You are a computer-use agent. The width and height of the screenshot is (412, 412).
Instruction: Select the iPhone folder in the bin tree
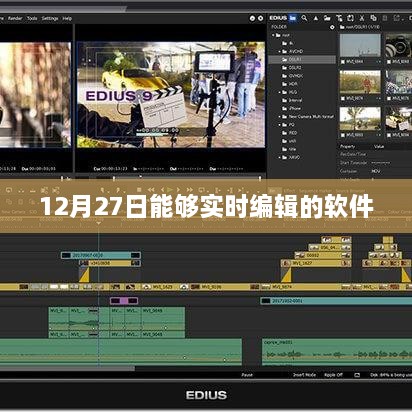pyautogui.click(x=291, y=108)
